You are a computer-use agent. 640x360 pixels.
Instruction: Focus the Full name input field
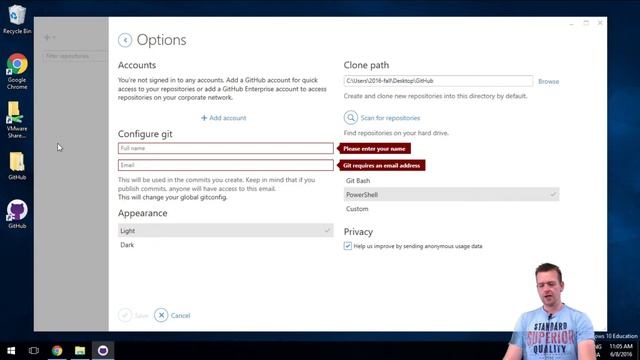tap(226, 148)
